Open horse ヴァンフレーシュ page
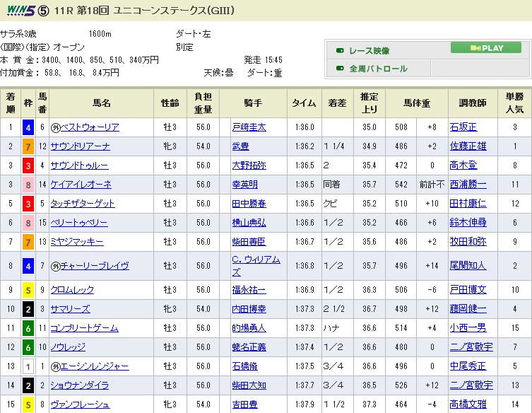 (80, 405)
